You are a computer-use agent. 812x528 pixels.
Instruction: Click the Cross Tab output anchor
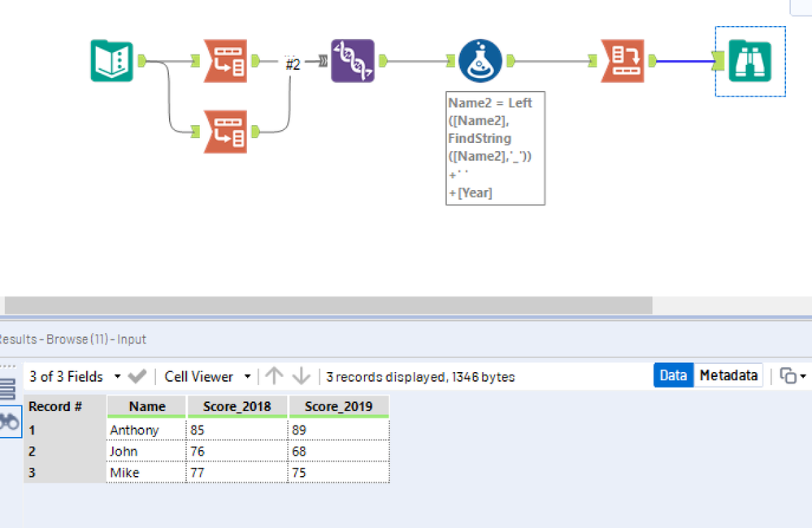pyautogui.click(x=653, y=61)
